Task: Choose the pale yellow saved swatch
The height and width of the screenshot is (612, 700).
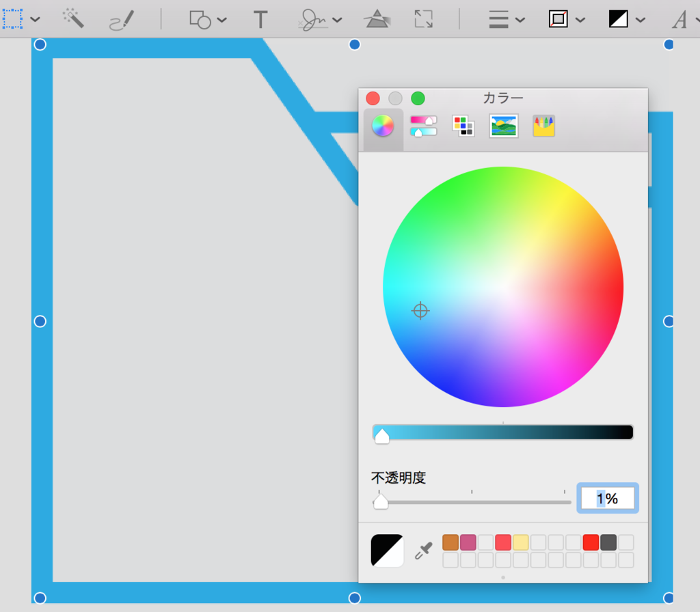Action: click(x=520, y=542)
